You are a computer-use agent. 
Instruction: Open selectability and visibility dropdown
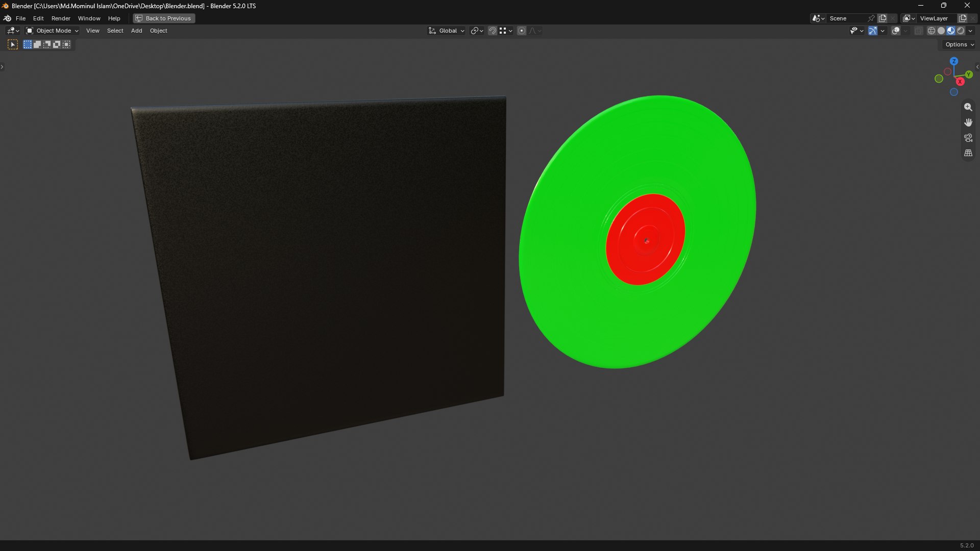pos(856,31)
